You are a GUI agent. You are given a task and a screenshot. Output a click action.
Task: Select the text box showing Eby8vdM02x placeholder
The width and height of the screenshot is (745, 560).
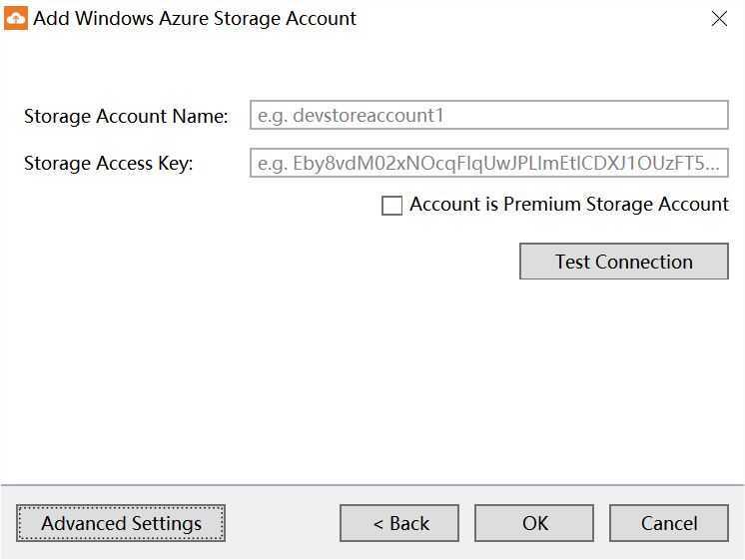coord(489,163)
